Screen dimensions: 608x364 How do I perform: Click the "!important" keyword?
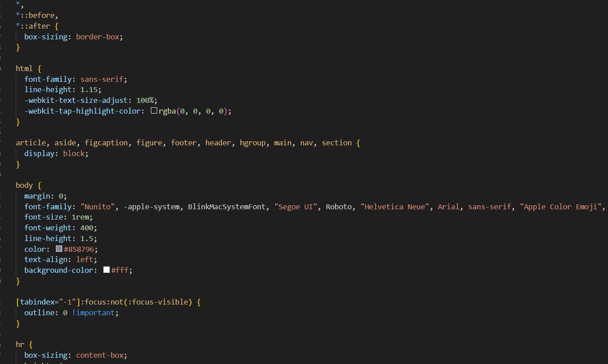pyautogui.click(x=94, y=313)
